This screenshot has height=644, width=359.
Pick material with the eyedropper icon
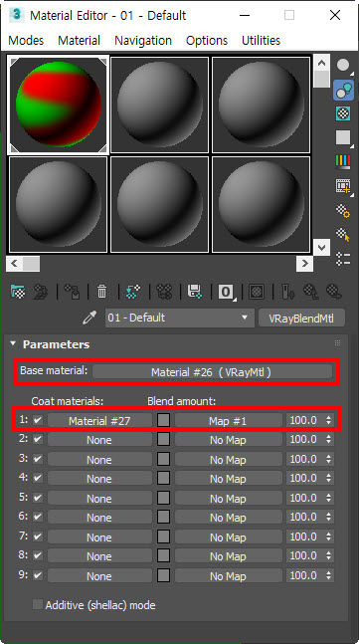click(x=90, y=318)
